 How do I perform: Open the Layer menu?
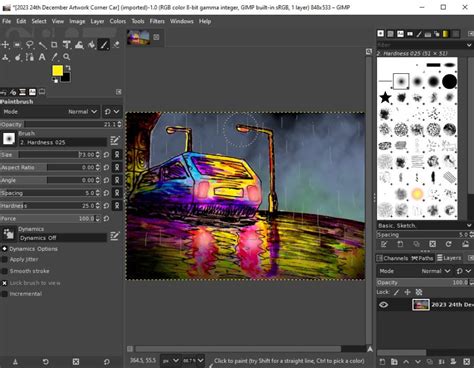click(x=97, y=21)
